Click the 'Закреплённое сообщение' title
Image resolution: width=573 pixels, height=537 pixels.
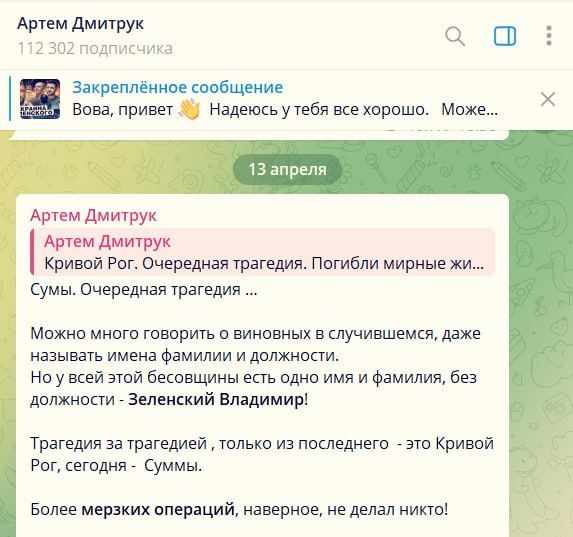pos(178,87)
